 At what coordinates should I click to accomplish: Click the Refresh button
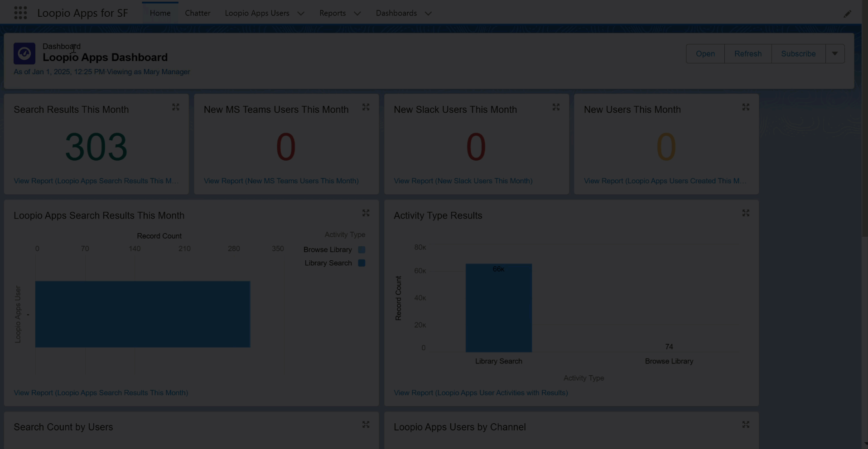748,53
